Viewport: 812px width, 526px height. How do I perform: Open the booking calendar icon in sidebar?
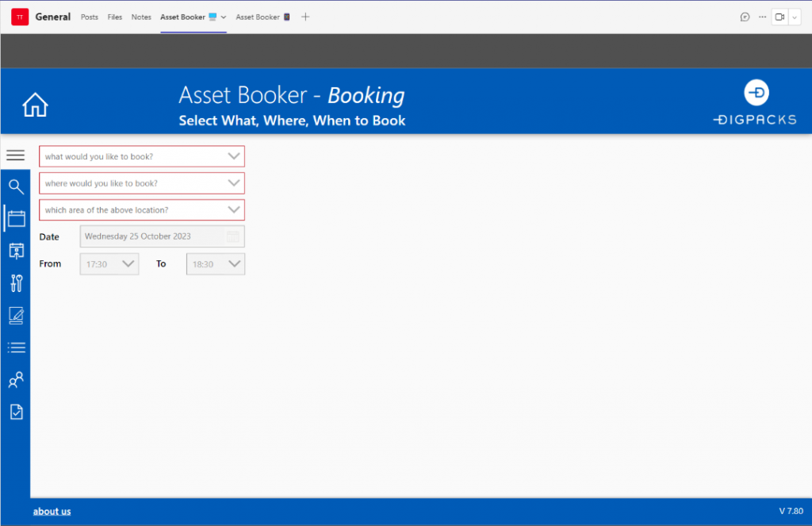pos(16,219)
